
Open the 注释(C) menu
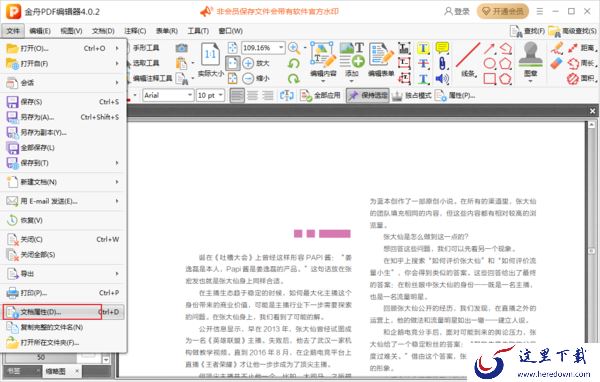point(135,31)
